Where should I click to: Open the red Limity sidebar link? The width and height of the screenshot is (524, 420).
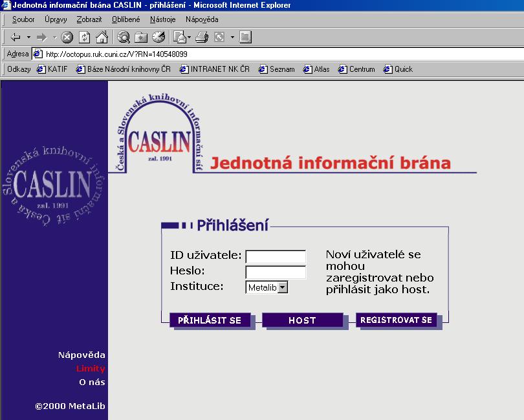coord(91,368)
